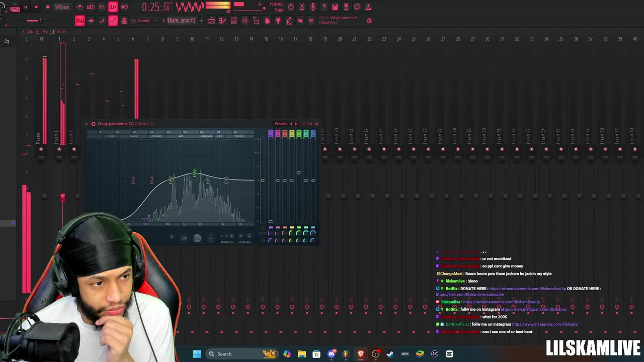The image size is (644, 362).
Task: Open the help question mark icon
Action: pyautogui.click(x=324, y=7)
